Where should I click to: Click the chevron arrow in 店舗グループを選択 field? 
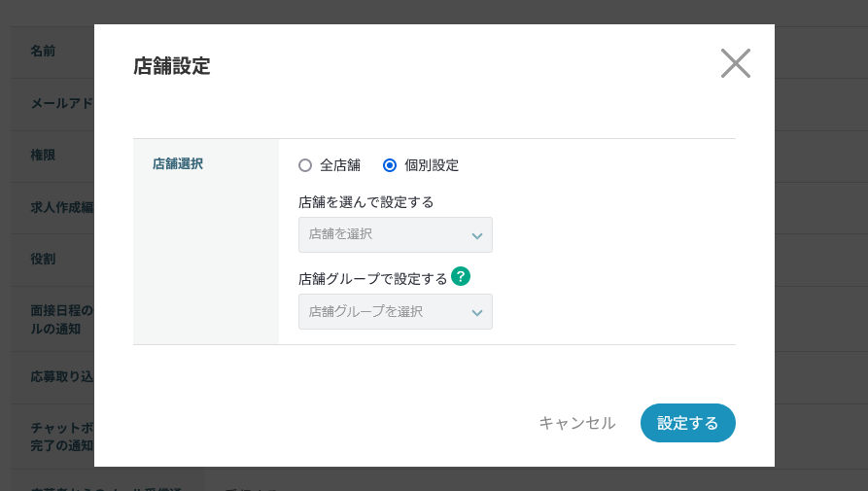[x=476, y=312]
